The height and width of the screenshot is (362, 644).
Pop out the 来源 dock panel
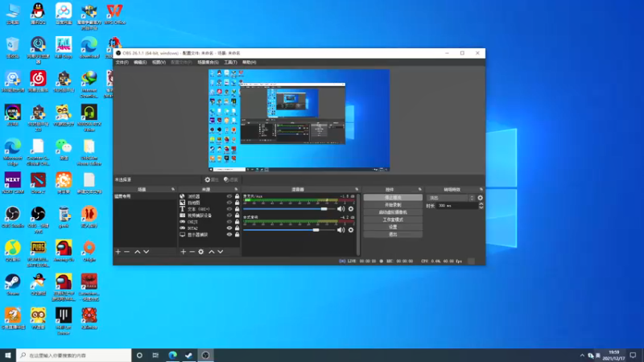(236, 189)
